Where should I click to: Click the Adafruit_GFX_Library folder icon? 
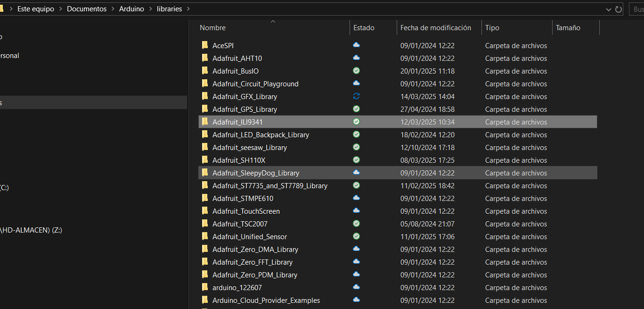click(x=205, y=96)
